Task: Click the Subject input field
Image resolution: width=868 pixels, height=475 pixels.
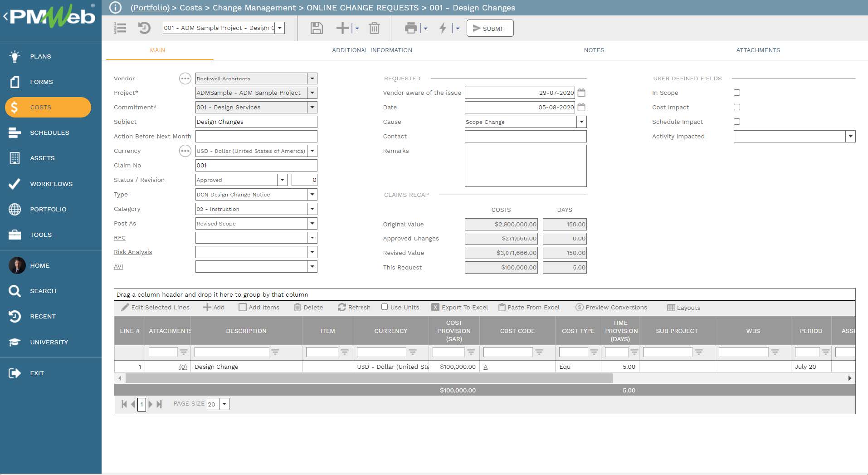Action: 256,122
